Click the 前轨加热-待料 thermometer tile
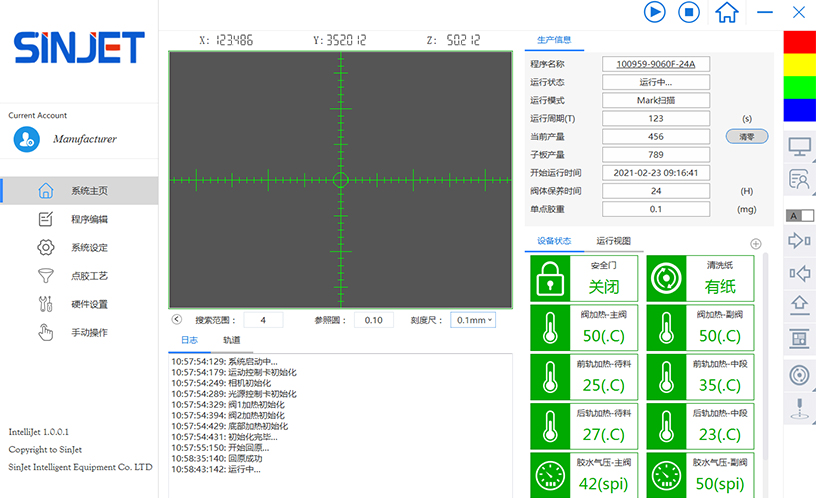Image resolution: width=816 pixels, height=498 pixels. point(584,377)
